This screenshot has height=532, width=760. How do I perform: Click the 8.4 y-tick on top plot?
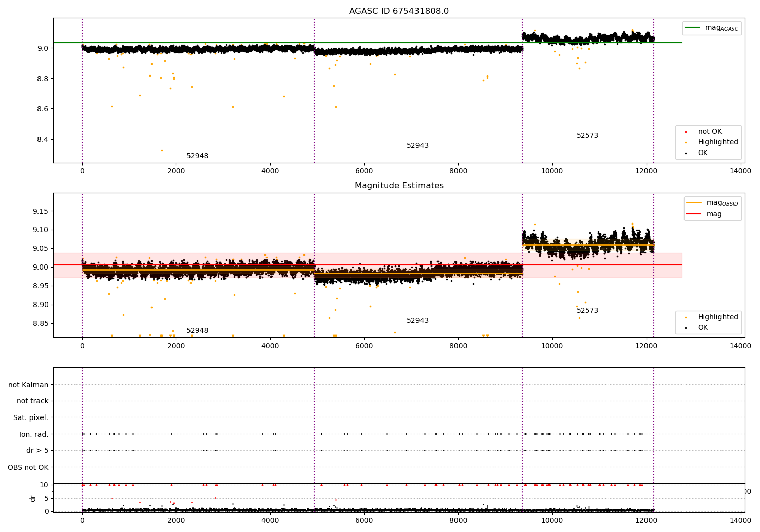click(x=43, y=139)
